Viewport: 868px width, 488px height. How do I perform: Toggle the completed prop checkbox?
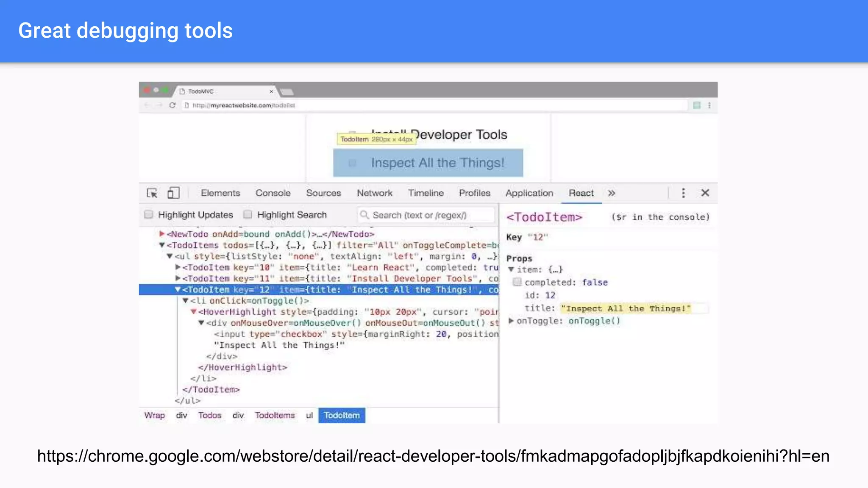coord(517,282)
